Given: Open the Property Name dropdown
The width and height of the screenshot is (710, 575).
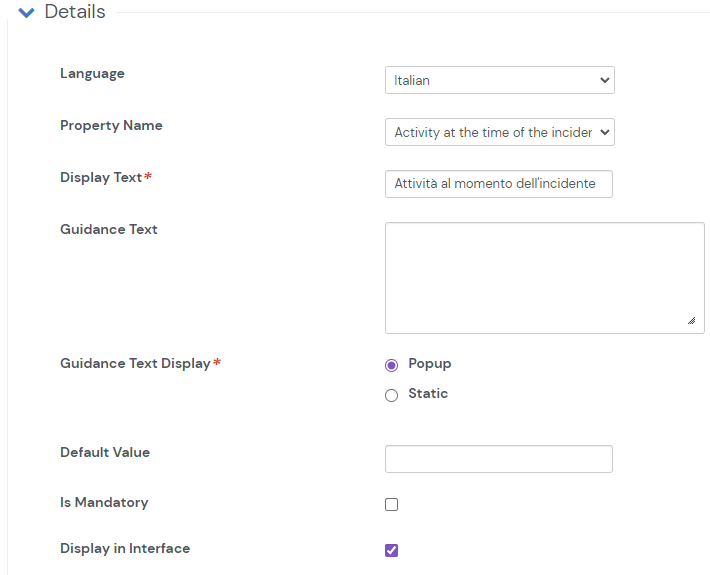Looking at the screenshot, I should 499,132.
